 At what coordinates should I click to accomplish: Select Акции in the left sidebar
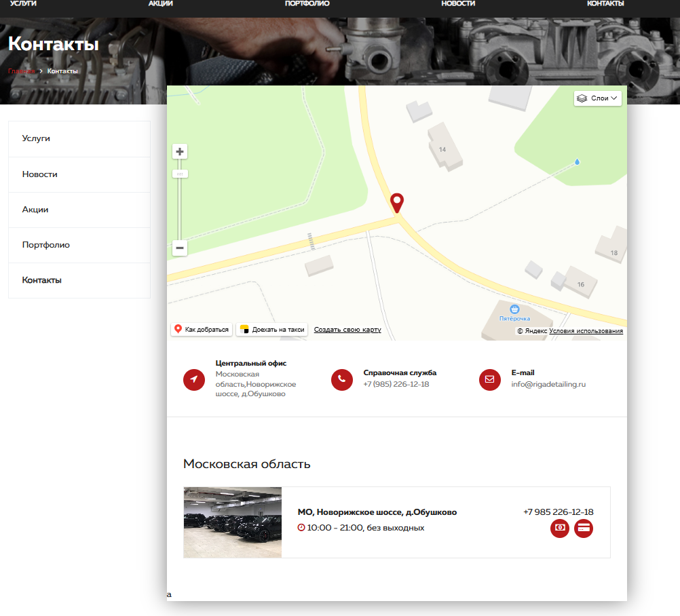click(35, 210)
